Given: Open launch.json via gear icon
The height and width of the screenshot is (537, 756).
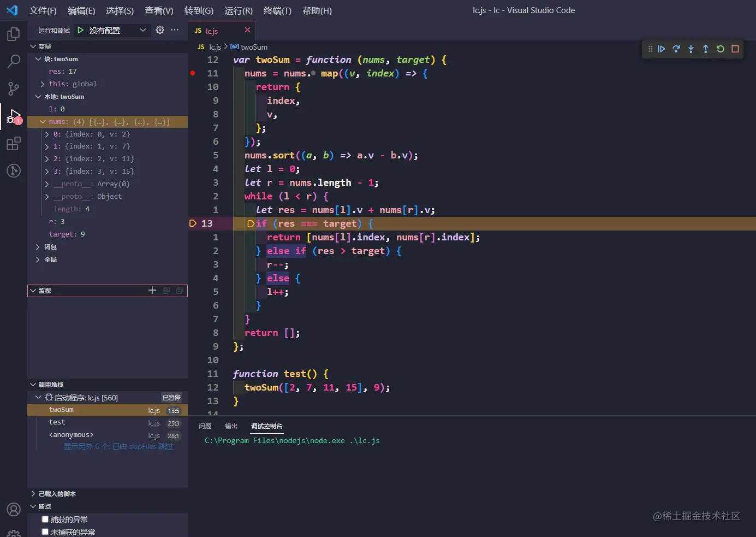Looking at the screenshot, I should pyautogui.click(x=160, y=30).
